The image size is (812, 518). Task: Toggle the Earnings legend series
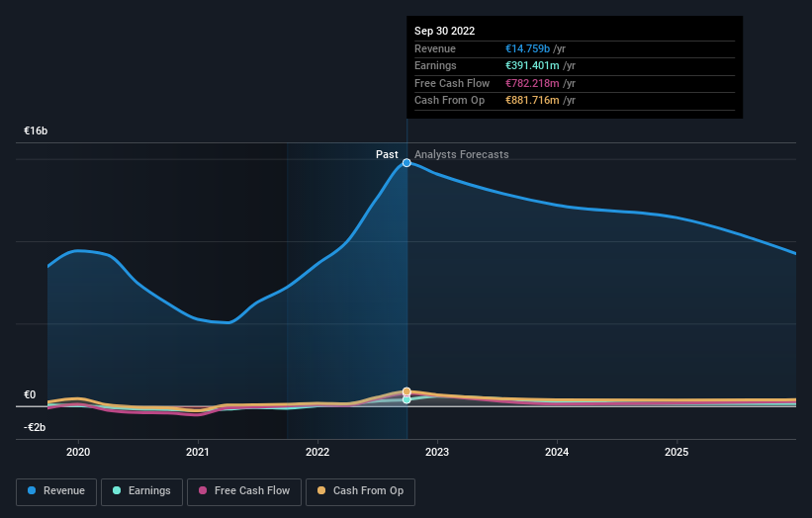(141, 491)
